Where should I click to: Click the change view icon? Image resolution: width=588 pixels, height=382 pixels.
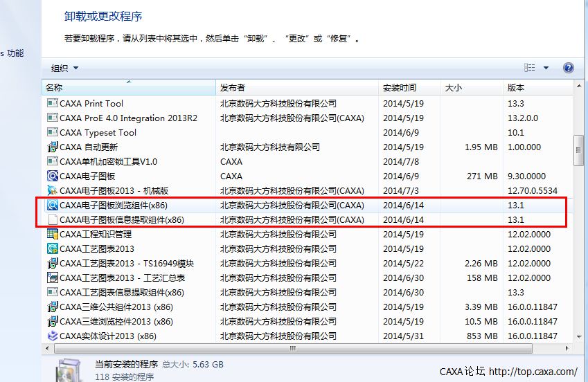pyautogui.click(x=530, y=68)
